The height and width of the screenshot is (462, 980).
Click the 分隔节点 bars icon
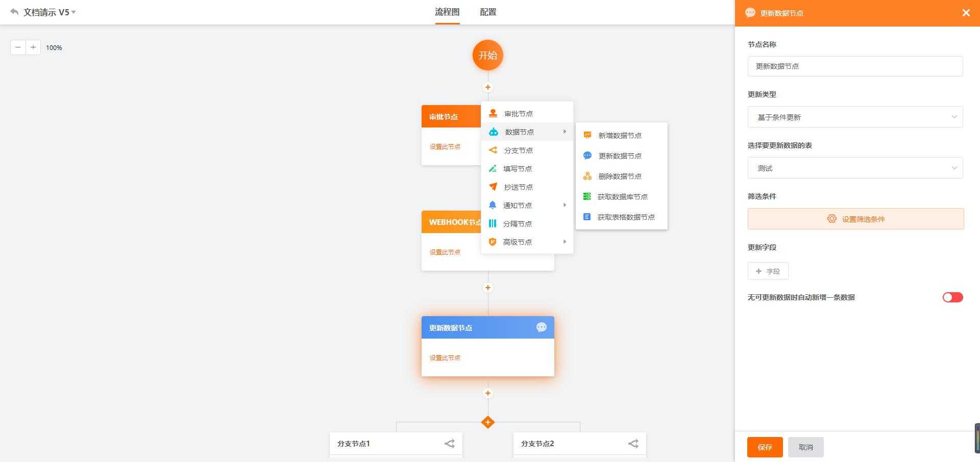tap(493, 223)
